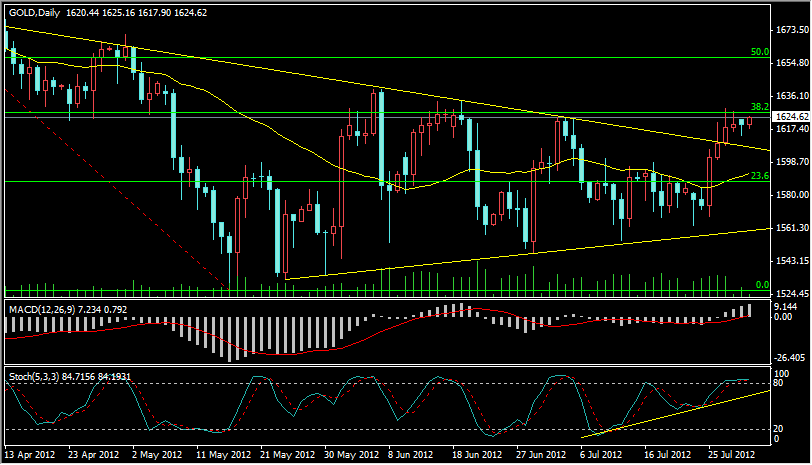Click the MACD scale value -26.405

(x=789, y=358)
